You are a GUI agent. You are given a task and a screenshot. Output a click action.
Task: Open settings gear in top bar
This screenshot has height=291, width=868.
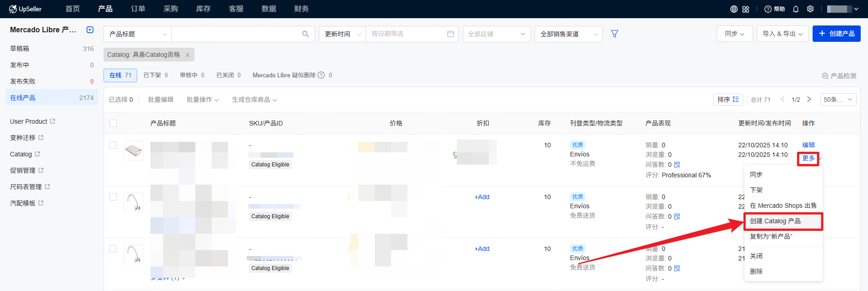click(x=810, y=9)
